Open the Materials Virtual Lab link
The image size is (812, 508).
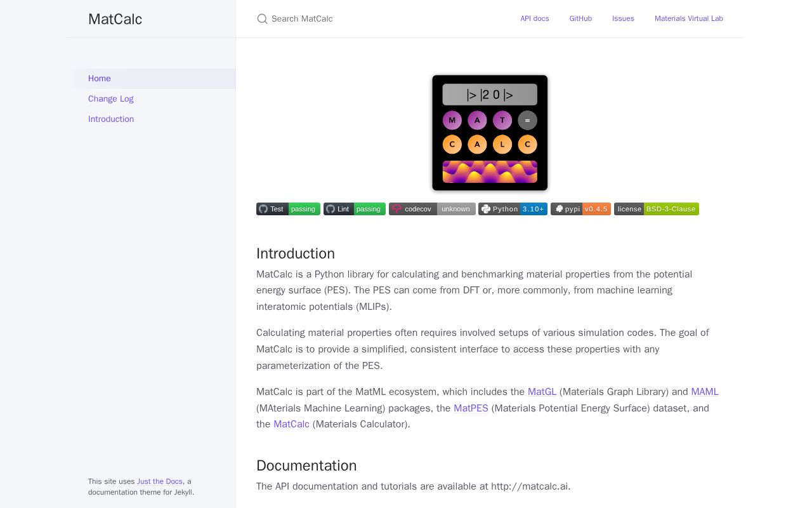pyautogui.click(x=689, y=19)
